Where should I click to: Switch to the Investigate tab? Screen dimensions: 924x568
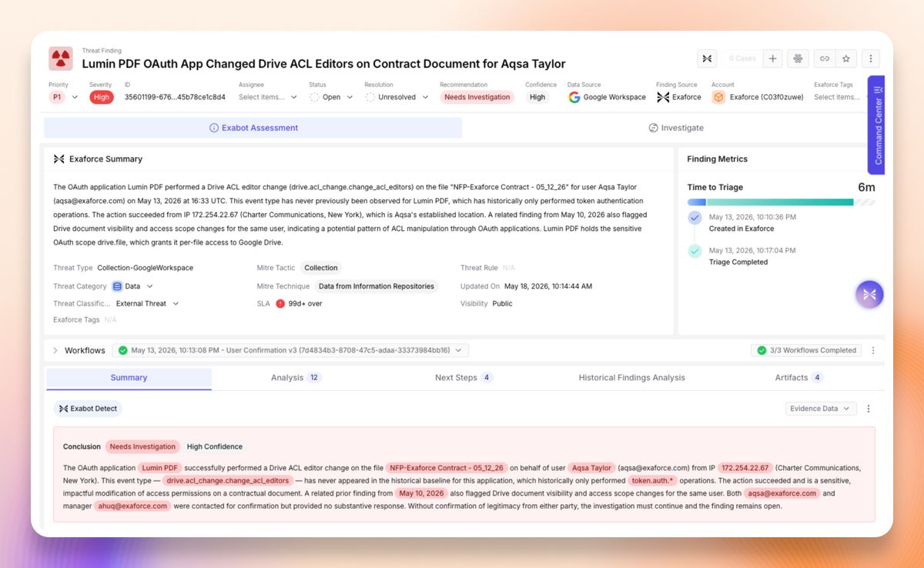click(675, 128)
